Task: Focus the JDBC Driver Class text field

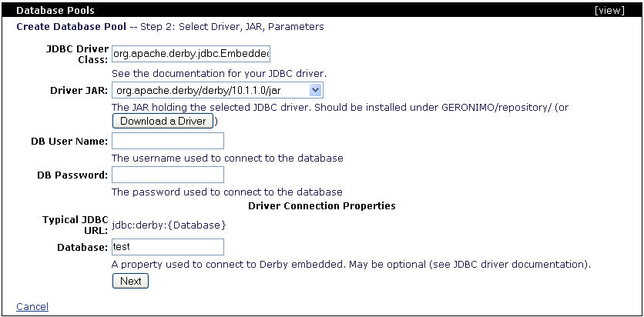Action: click(x=191, y=55)
